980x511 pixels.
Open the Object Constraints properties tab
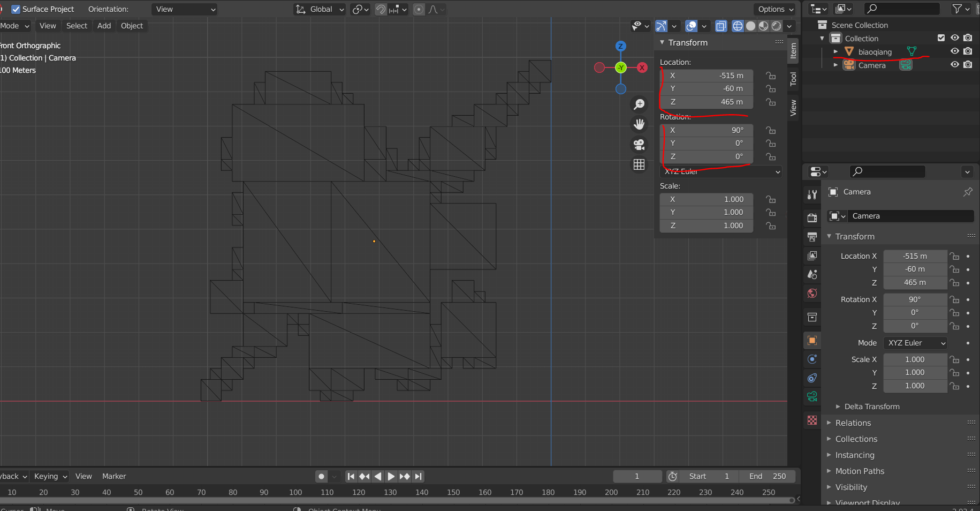point(812,378)
